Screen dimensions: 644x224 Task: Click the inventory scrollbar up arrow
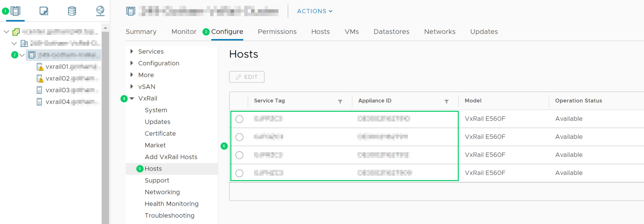(105, 28)
